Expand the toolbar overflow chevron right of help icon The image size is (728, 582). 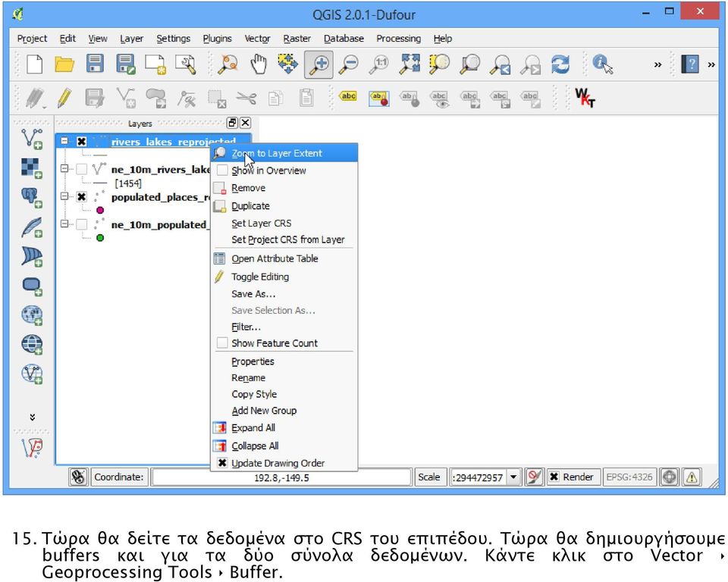click(x=711, y=65)
